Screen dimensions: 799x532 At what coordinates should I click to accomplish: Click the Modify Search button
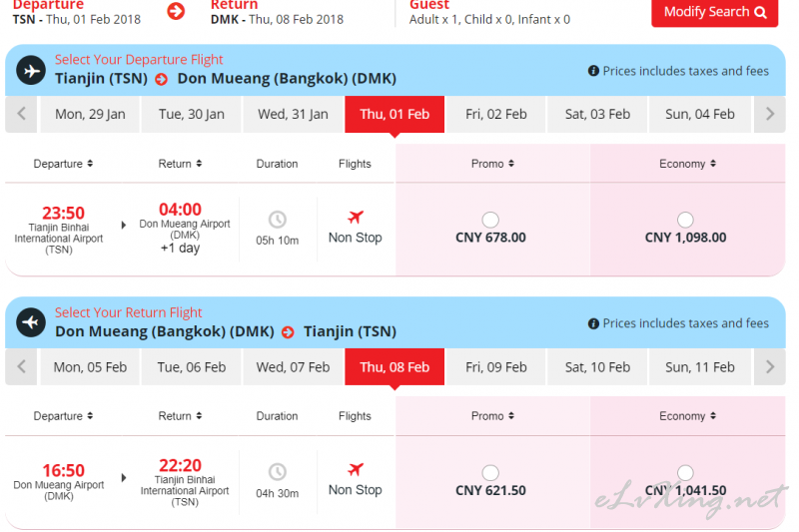pos(714,12)
